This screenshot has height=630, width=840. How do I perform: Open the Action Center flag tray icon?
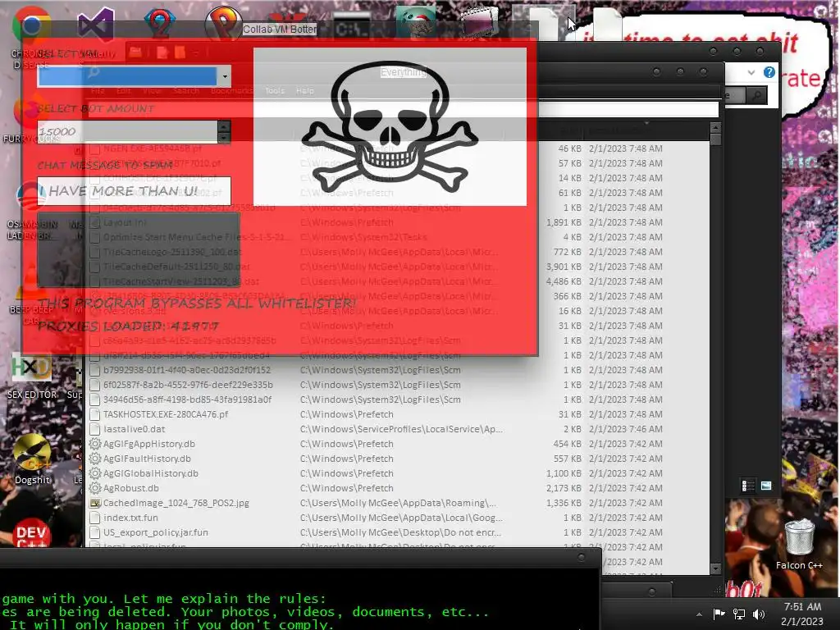pos(719,614)
